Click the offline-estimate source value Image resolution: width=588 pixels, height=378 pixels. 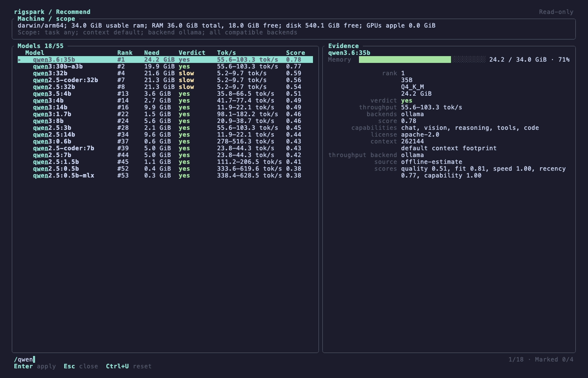click(x=431, y=162)
